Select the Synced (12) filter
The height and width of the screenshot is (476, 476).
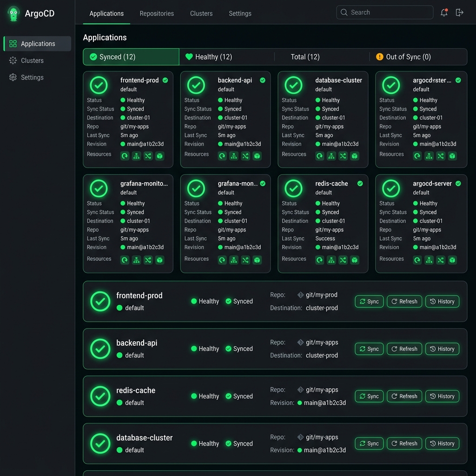pyautogui.click(x=131, y=57)
